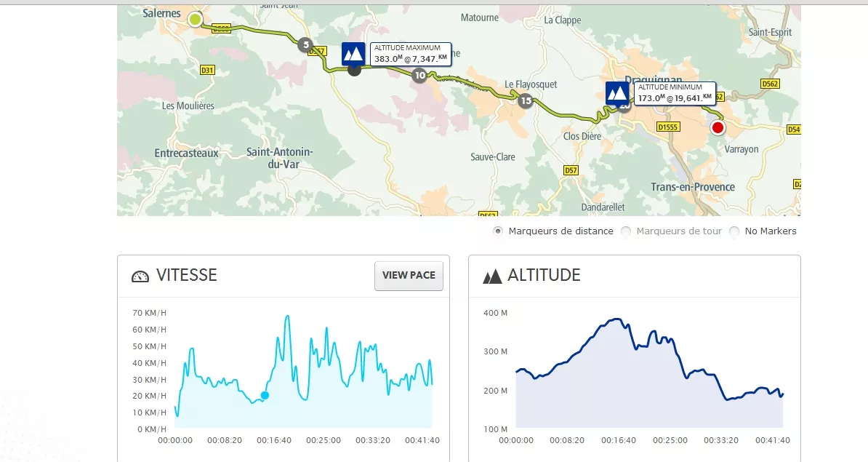Click the D31 road label on map
868x462 pixels.
[x=207, y=70]
